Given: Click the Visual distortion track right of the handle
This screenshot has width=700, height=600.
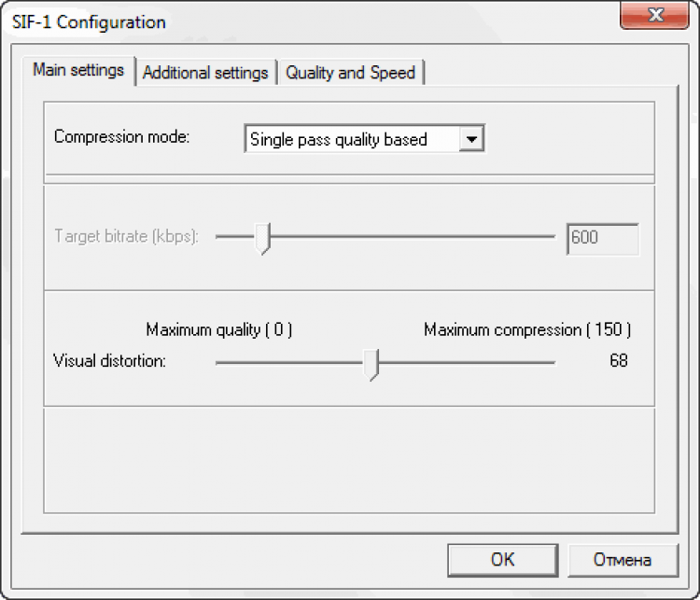Looking at the screenshot, I should point(467,361).
